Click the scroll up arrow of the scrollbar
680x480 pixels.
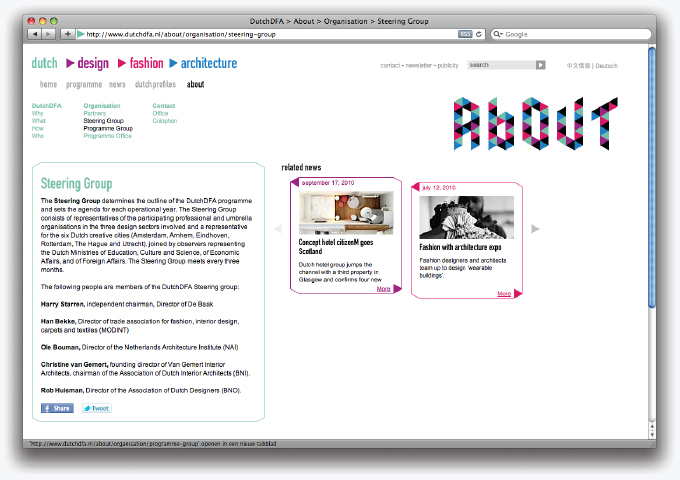point(652,427)
